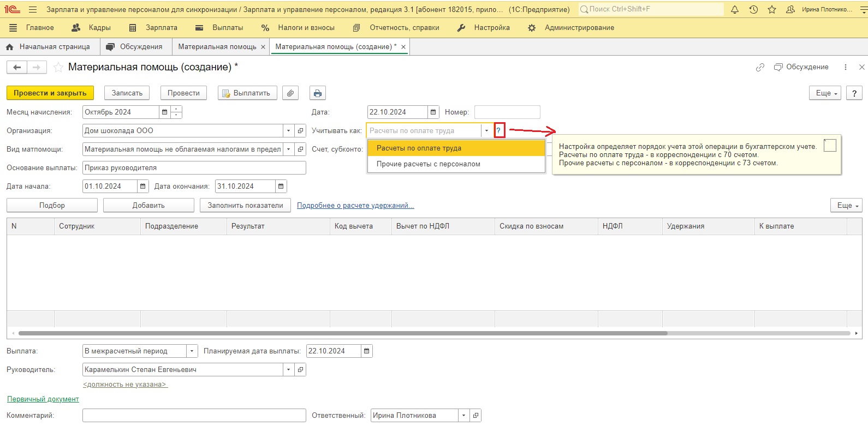Image resolution: width=868 pixels, height=426 pixels.
Task: Click должность не указана link
Action: coord(125,385)
